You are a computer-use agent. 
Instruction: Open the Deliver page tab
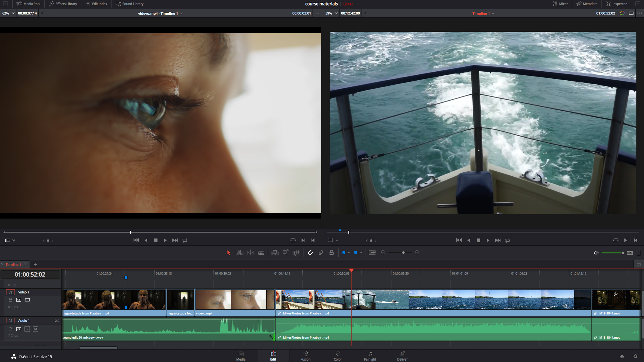pos(402,356)
